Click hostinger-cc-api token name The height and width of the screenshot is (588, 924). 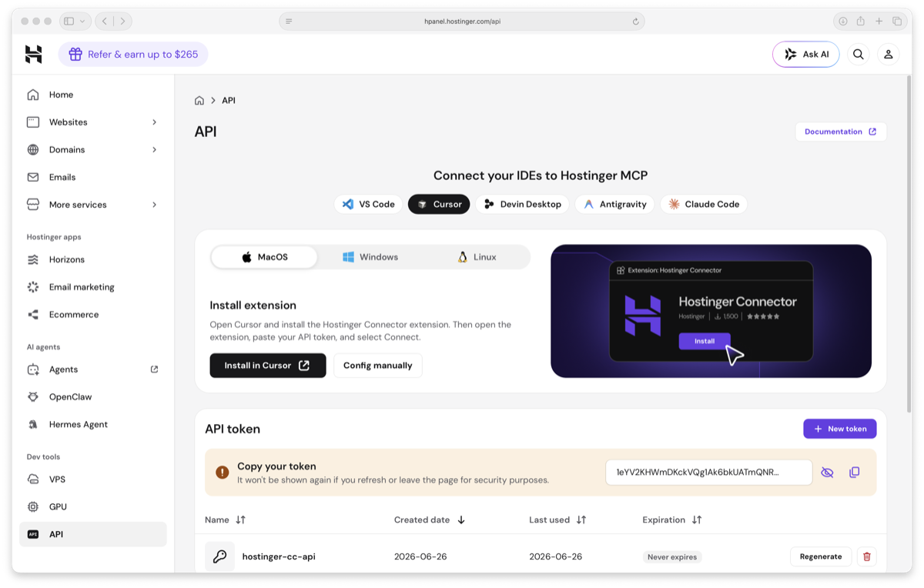[x=279, y=556]
